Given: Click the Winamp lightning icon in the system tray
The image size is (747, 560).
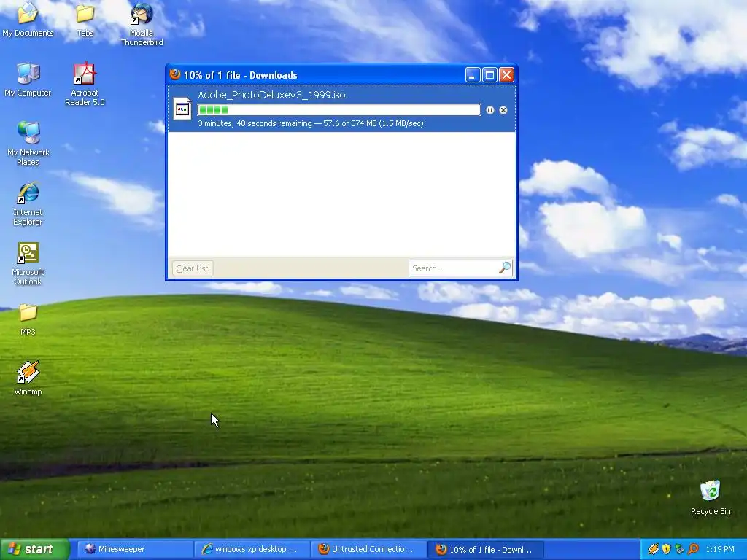Looking at the screenshot, I should pos(653,549).
